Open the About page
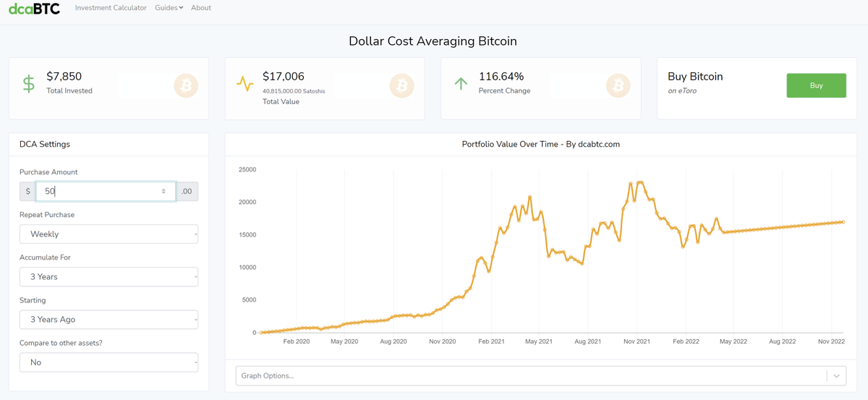Viewport: 868px width, 400px height. point(201,8)
